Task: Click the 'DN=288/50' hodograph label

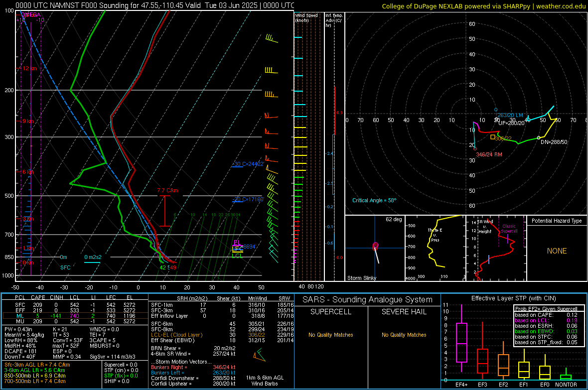Action: 554,142
